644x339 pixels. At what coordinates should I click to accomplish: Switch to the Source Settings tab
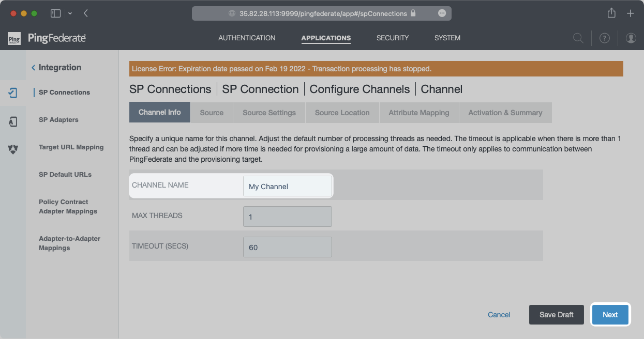point(269,113)
